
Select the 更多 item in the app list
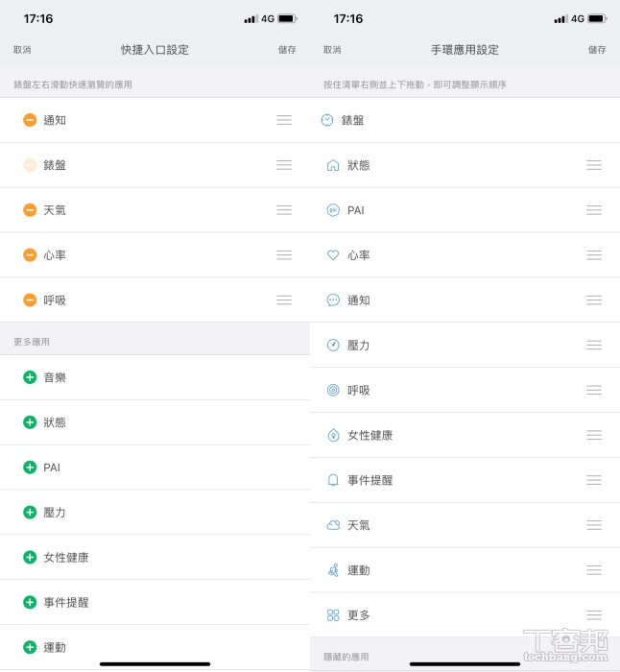[359, 615]
